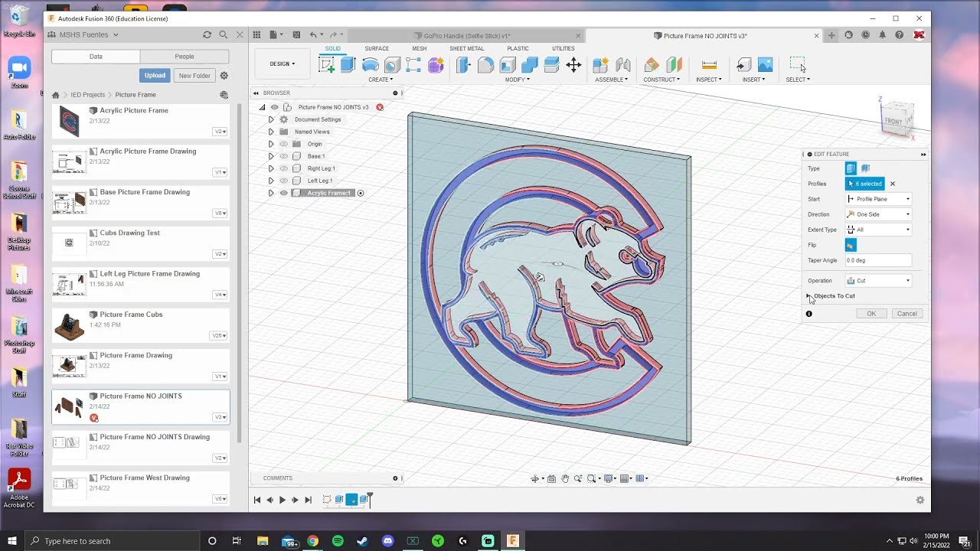Image resolution: width=980 pixels, height=551 pixels.
Task: Expand the Objects To Cut section
Action: coord(809,296)
